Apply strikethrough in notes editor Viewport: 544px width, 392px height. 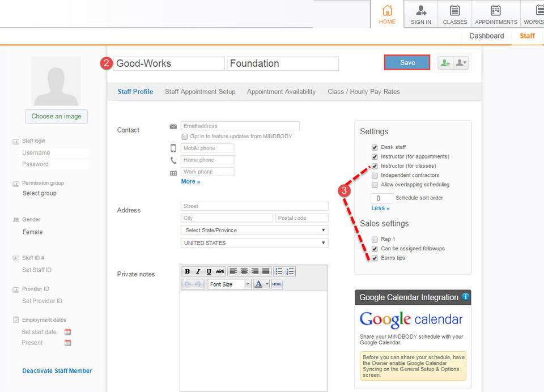click(x=220, y=271)
